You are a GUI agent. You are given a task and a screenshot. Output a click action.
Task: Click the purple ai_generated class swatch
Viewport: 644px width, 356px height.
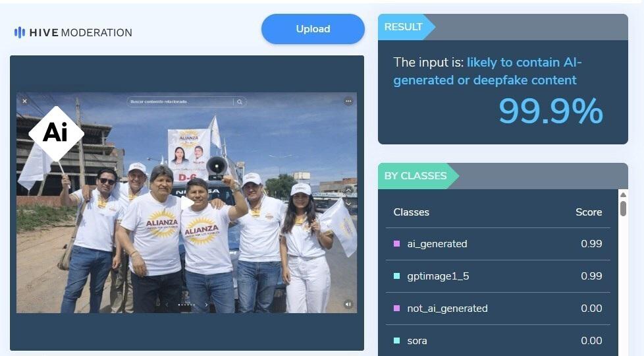click(397, 244)
